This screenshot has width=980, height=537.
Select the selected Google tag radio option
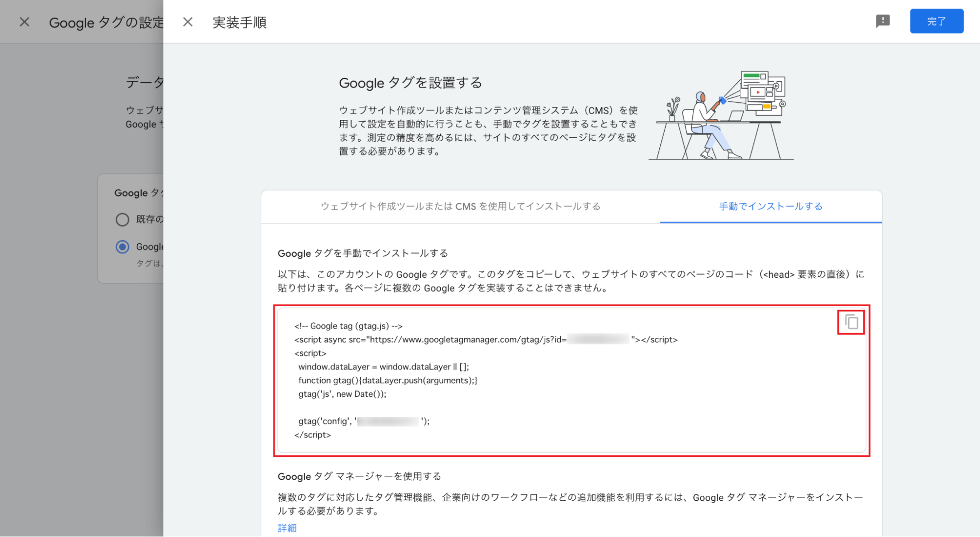[122, 246]
